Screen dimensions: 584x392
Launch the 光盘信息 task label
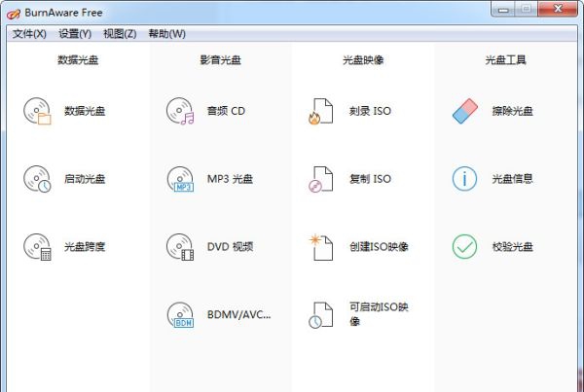(513, 179)
